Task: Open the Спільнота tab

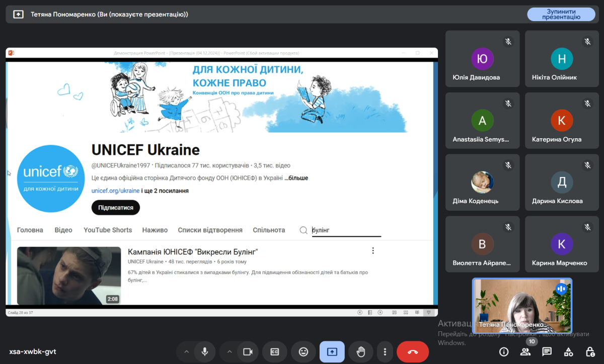Action: tap(269, 230)
